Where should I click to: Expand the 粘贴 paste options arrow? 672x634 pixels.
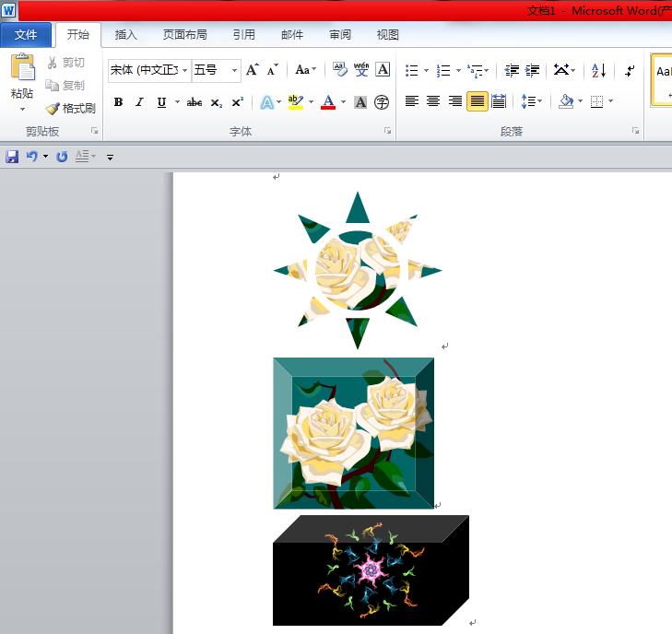click(x=22, y=110)
